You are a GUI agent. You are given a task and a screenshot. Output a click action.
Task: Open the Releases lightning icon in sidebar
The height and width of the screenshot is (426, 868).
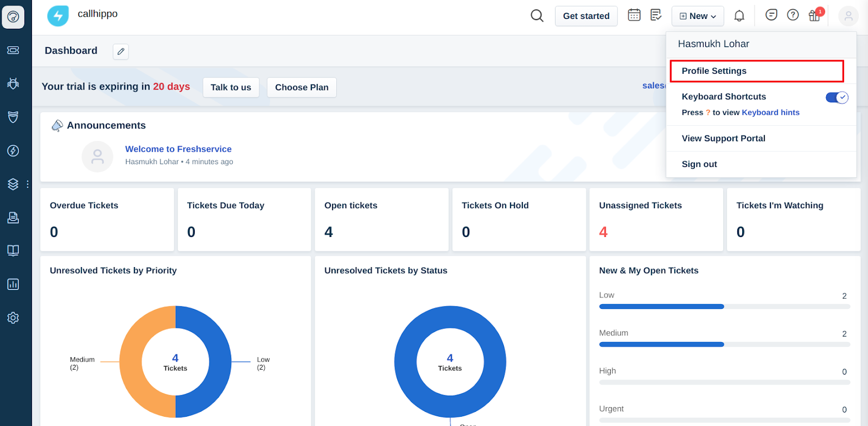(x=13, y=151)
